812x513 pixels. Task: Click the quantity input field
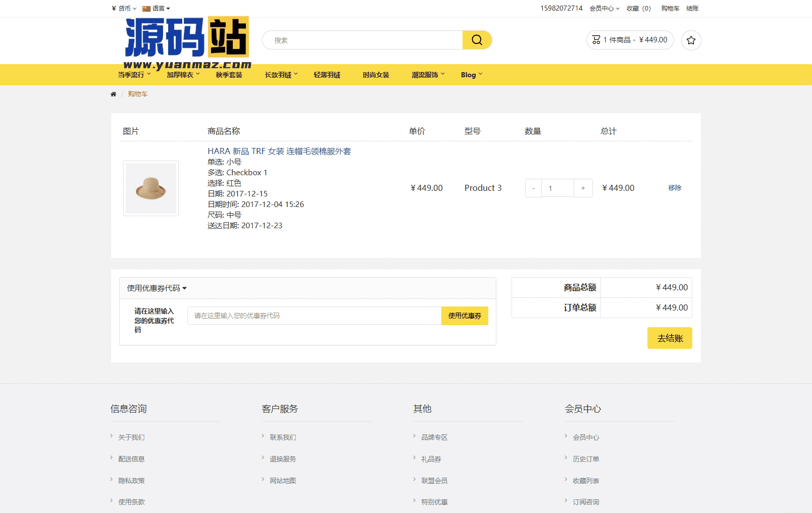pos(557,188)
